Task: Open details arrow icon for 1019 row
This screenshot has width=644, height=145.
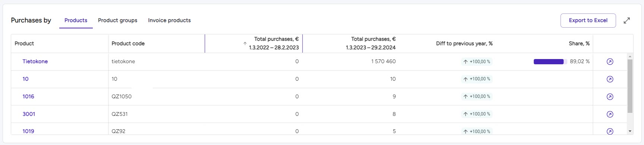Action: [x=610, y=132]
